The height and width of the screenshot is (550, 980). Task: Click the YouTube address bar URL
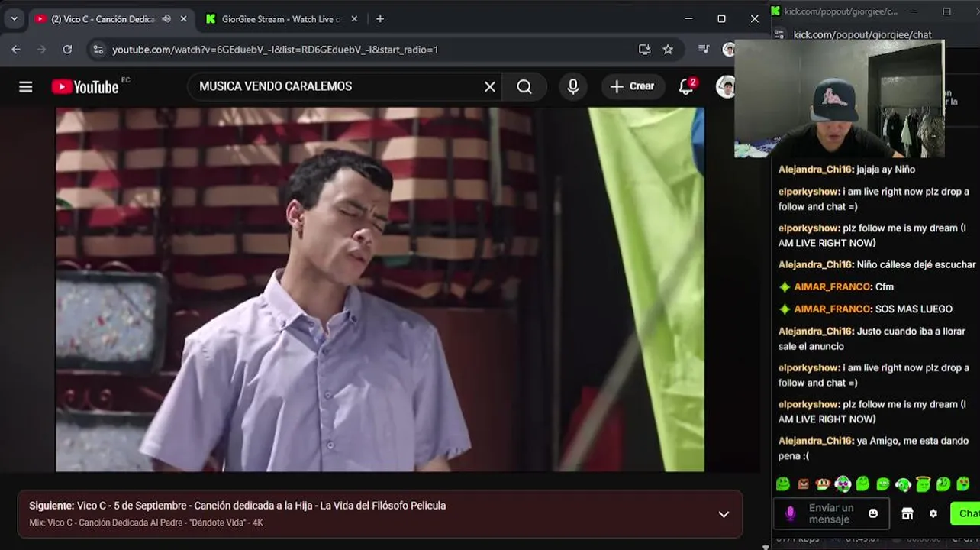pyautogui.click(x=275, y=50)
